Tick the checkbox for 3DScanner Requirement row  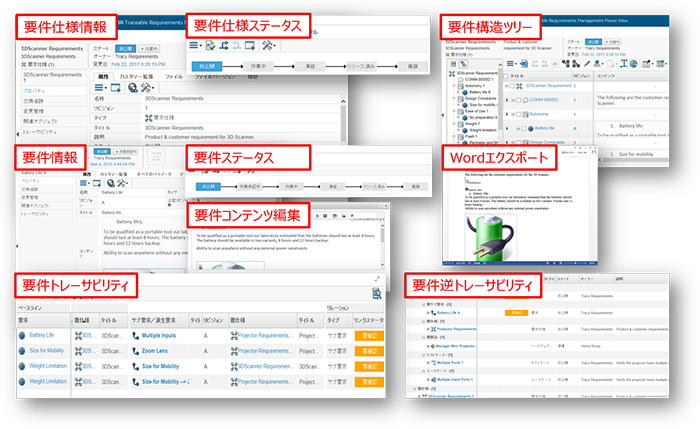pos(512,86)
